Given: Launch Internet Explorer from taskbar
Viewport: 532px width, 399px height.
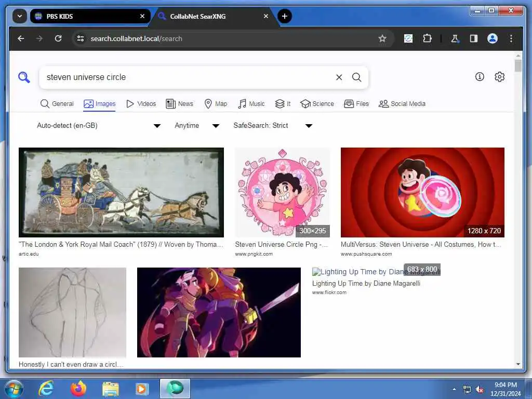Looking at the screenshot, I should pyautogui.click(x=46, y=389).
